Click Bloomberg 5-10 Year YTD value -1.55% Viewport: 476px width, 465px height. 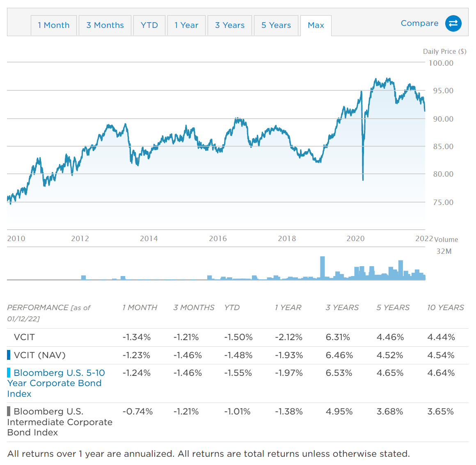click(x=238, y=373)
